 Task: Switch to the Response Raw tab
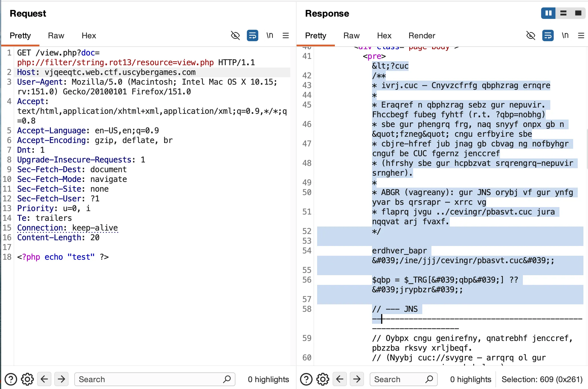[351, 35]
